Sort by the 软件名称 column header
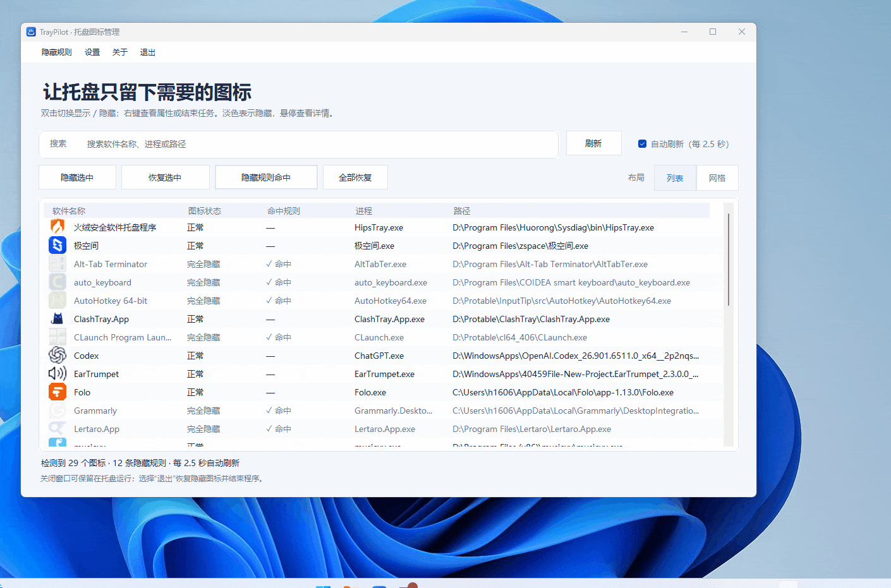This screenshot has height=588, width=891. (69, 211)
